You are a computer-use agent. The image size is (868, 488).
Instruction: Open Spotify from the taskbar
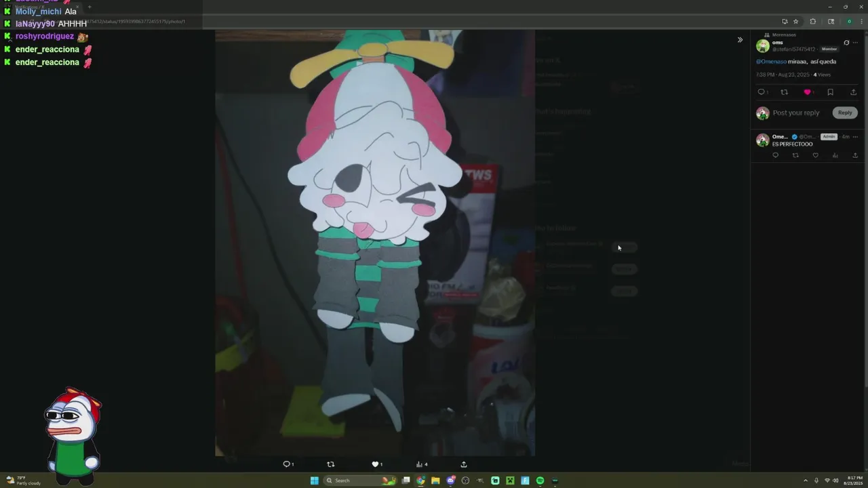[x=540, y=481]
